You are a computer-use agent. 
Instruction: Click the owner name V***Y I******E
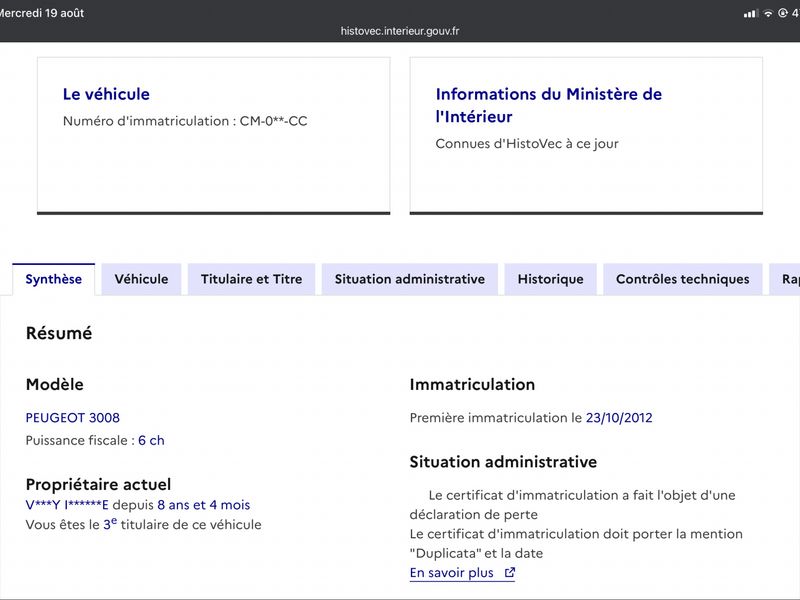click(x=67, y=505)
